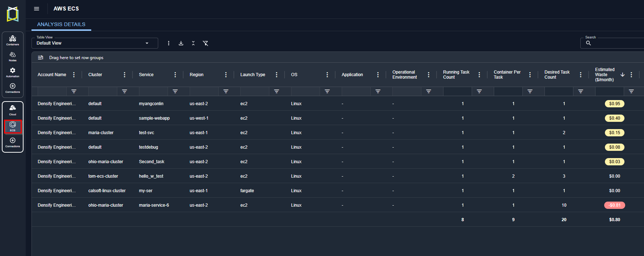This screenshot has width=644, height=256.
Task: Click the $0.80 total waste value
Action: point(615,220)
